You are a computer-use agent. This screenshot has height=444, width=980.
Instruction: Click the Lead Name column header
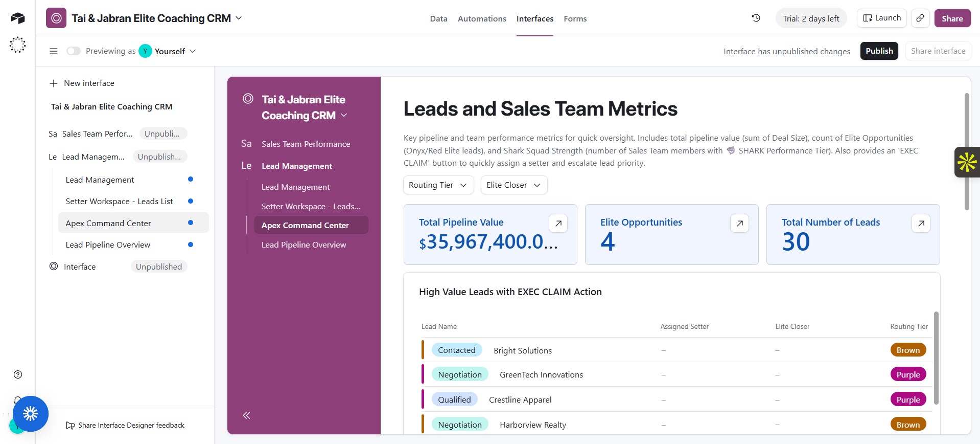click(x=439, y=327)
